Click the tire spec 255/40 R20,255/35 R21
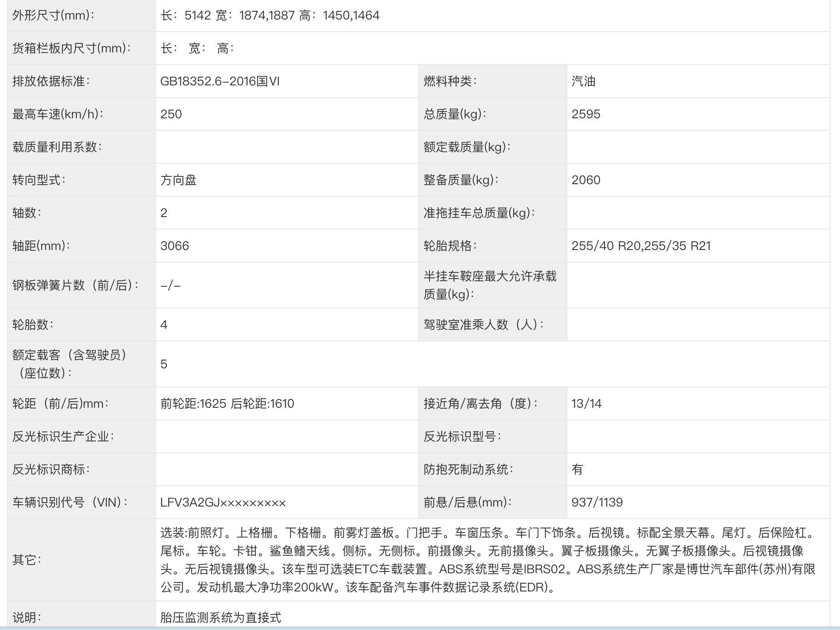The image size is (840, 630). [641, 246]
